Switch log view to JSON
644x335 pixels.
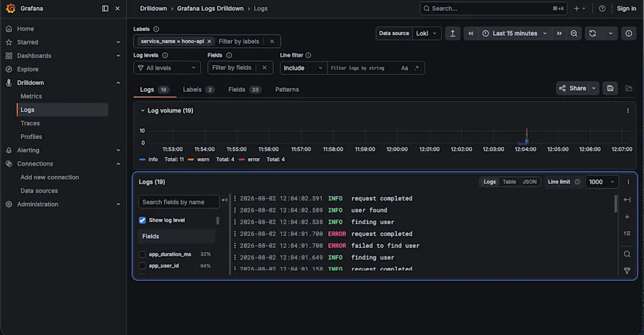tap(530, 182)
